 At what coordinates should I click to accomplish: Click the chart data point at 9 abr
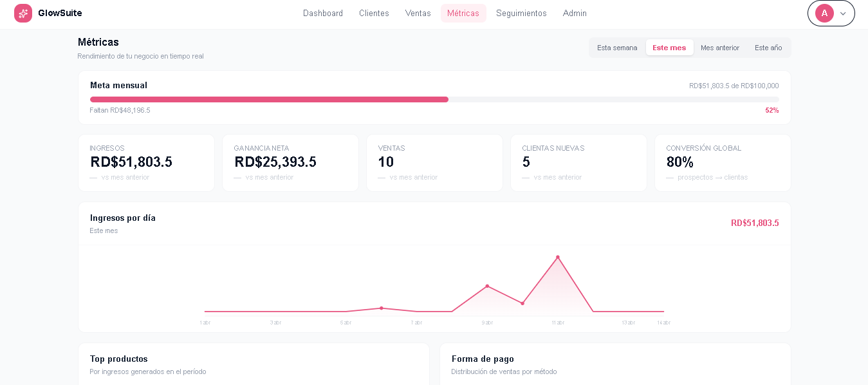(487, 286)
